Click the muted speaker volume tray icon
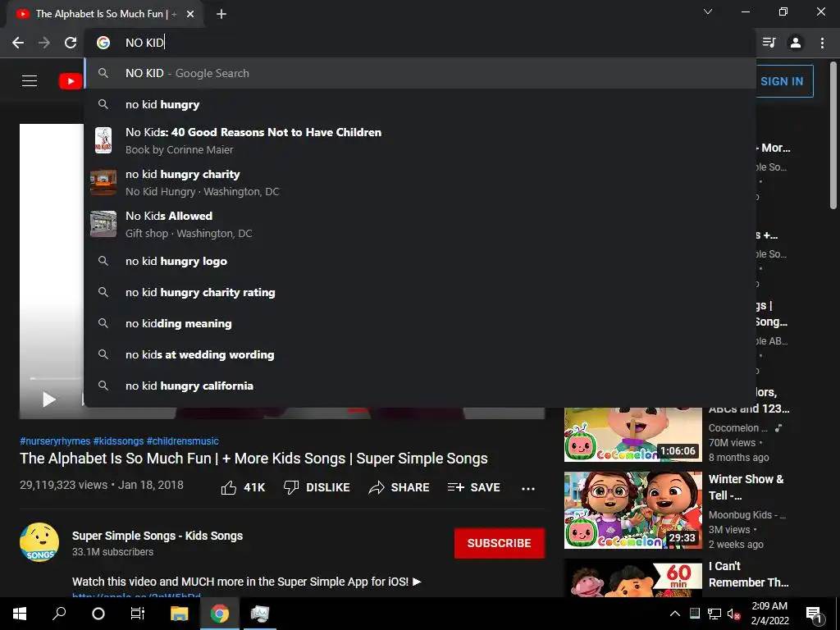Image resolution: width=840 pixels, height=630 pixels. (x=733, y=614)
